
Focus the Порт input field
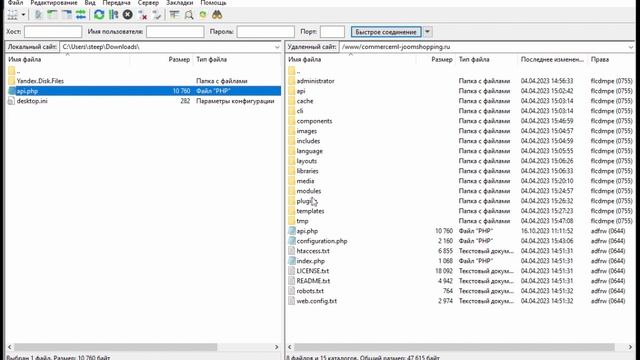(x=332, y=32)
